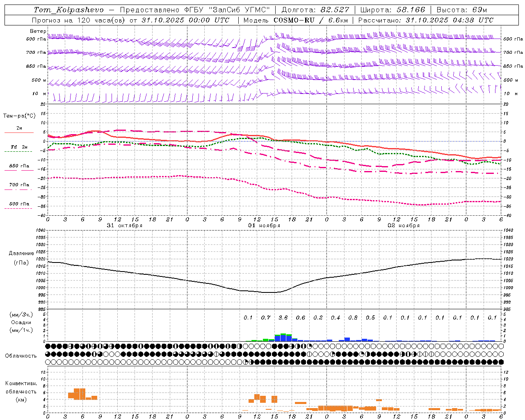Click the 0.8 precipitation value
Image resolution: width=525 pixels, height=420 pixels.
353,318
